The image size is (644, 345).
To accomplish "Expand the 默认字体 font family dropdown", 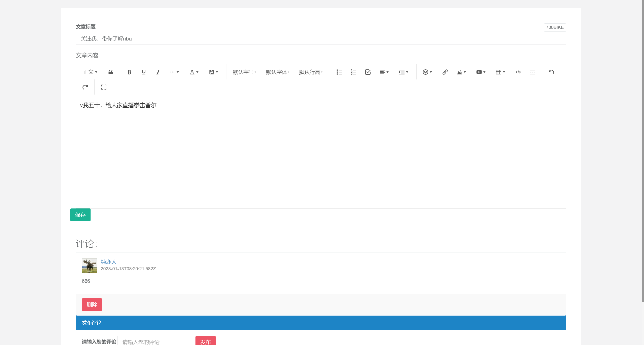I will pyautogui.click(x=277, y=72).
